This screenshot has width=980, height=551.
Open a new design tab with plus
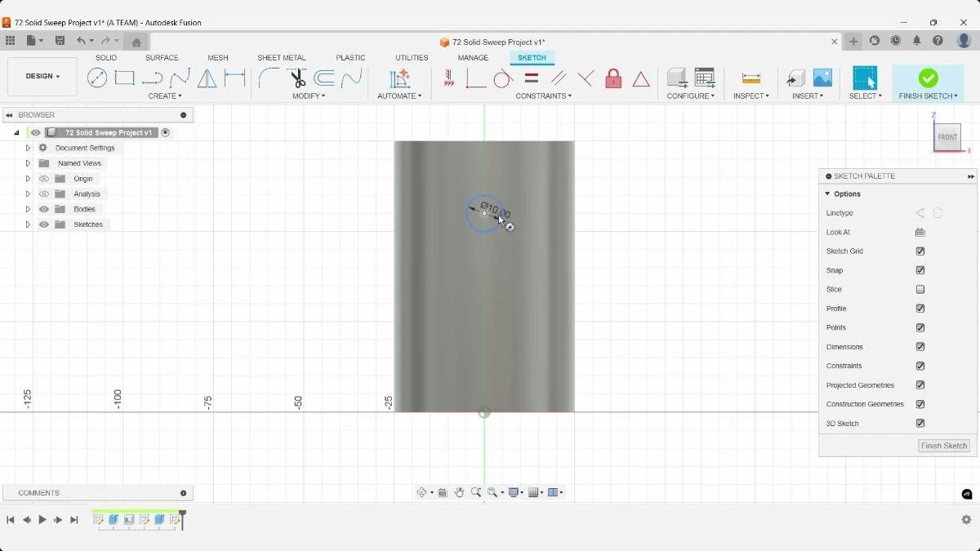click(x=853, y=42)
